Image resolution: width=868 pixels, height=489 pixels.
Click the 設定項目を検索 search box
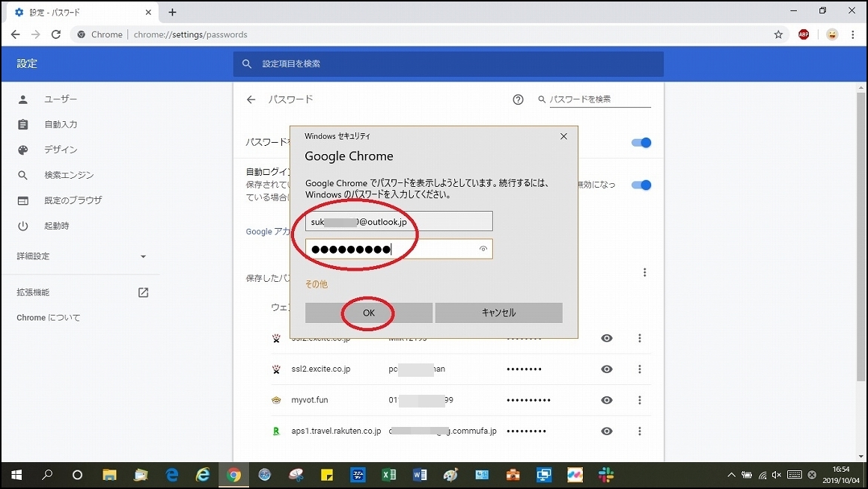click(x=448, y=64)
